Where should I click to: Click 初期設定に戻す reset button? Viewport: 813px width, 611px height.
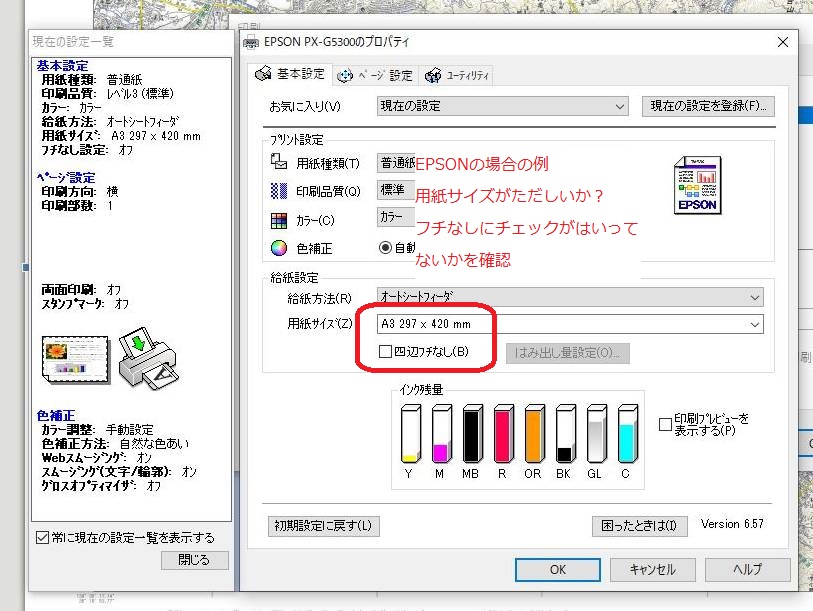324,525
